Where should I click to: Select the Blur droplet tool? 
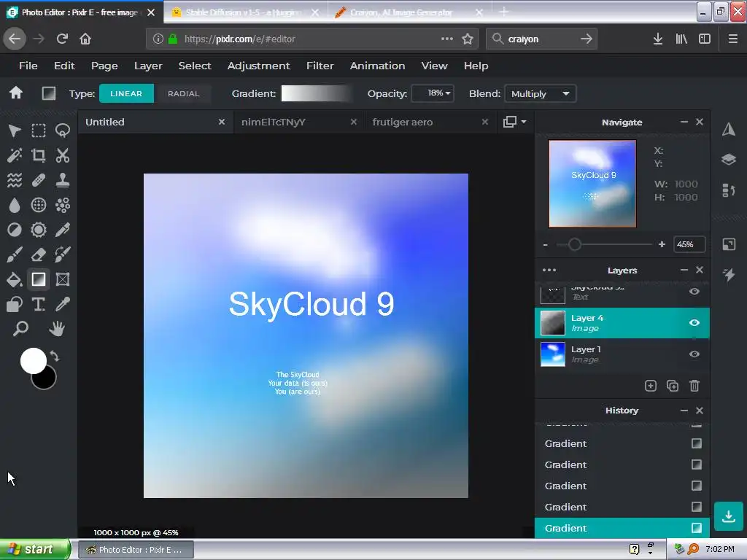15,205
